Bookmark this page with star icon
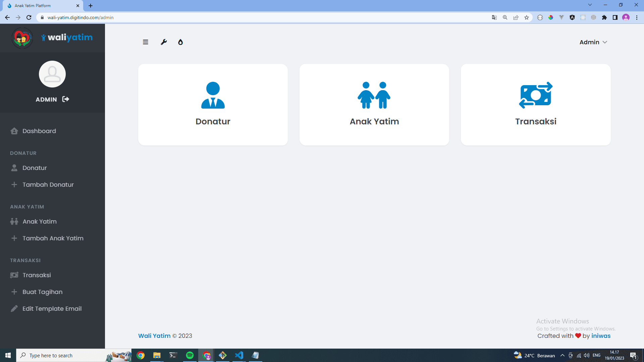This screenshot has width=644, height=362. (527, 17)
